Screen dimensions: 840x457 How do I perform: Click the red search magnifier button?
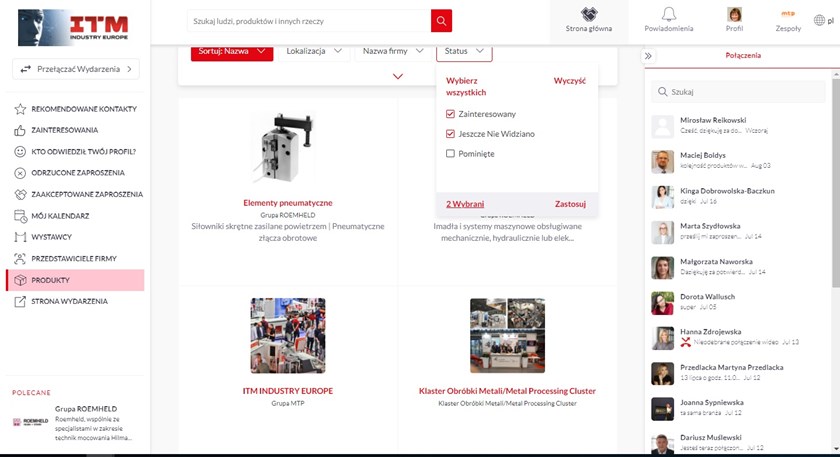click(441, 21)
